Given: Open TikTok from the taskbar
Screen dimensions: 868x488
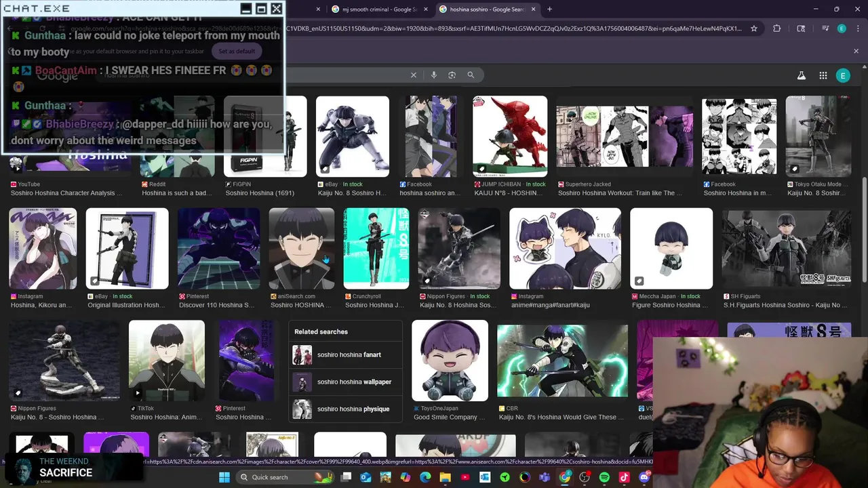Looking at the screenshot, I should click(625, 477).
